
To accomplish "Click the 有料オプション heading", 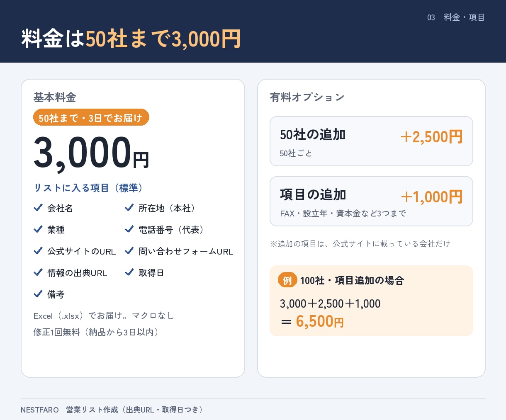I will tap(307, 97).
